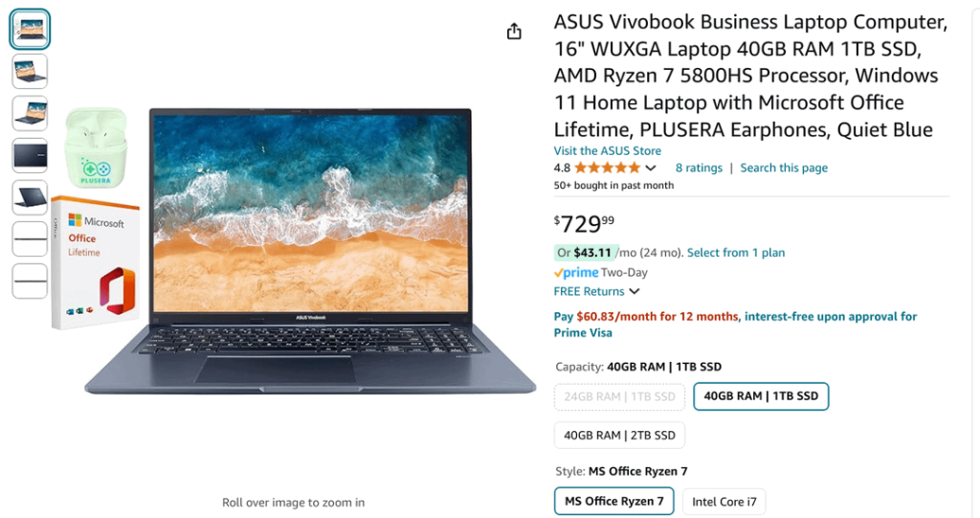980x518 pixels.
Task: Expand FREE Returns details chevron
Action: [x=635, y=291]
